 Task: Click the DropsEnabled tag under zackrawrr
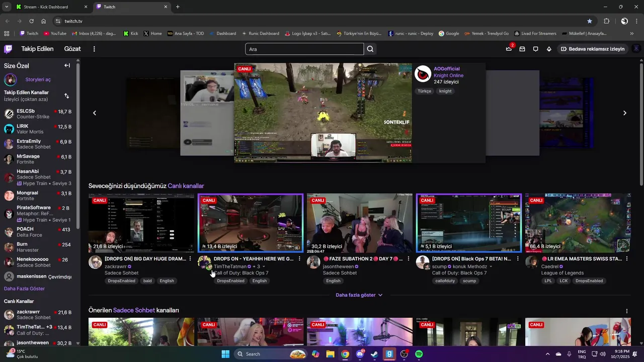coord(121,281)
